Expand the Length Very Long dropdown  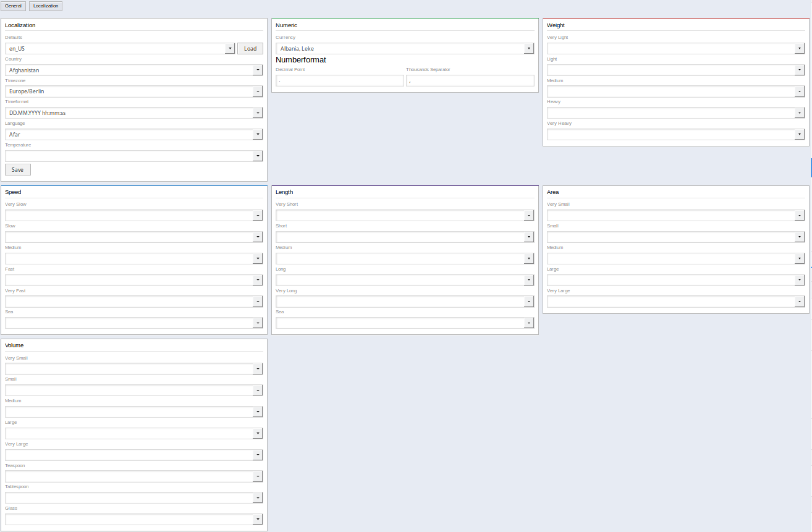coord(405,302)
